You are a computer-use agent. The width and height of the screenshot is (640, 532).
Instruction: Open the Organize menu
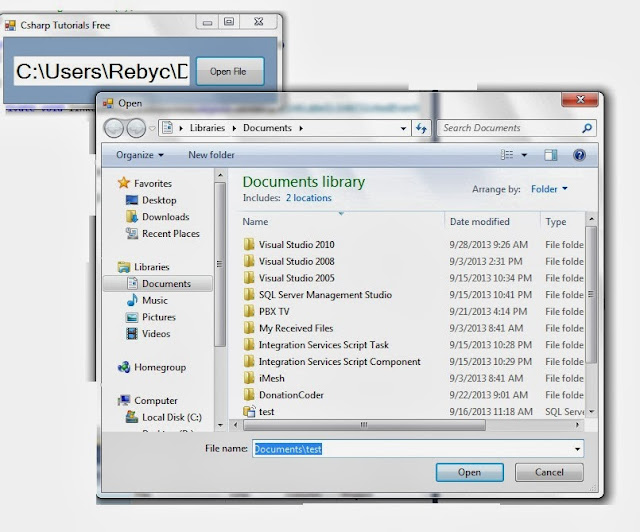tap(140, 155)
